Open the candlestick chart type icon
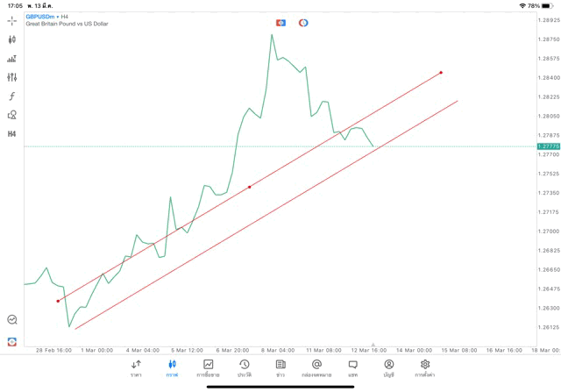 click(x=12, y=39)
